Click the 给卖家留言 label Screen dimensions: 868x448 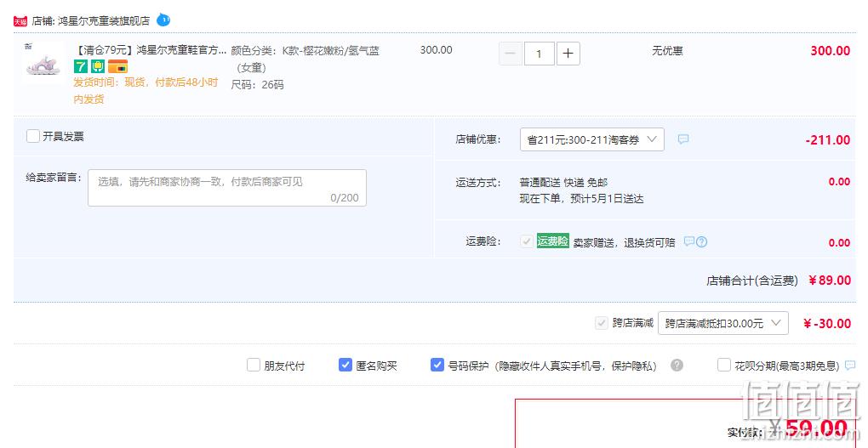[x=54, y=178]
